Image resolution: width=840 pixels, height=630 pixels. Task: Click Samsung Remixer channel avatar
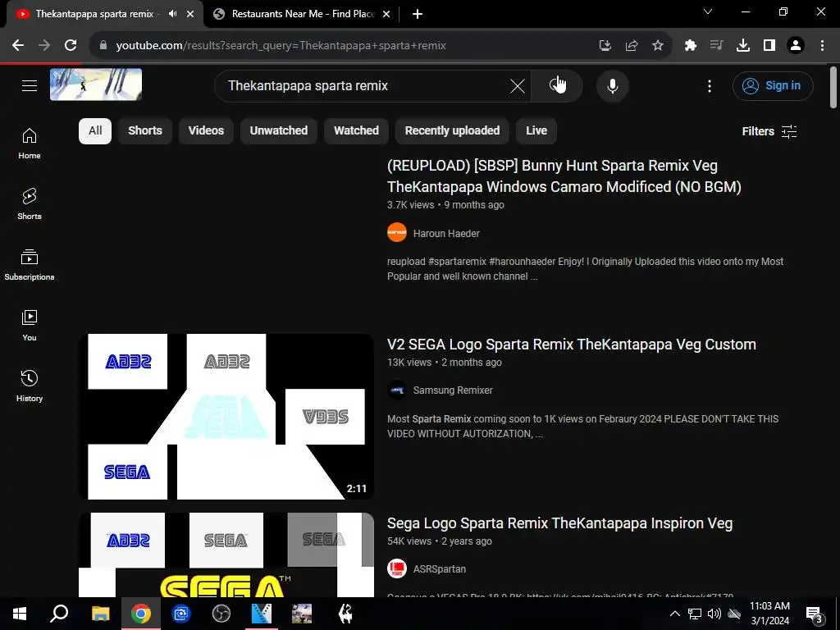tap(397, 390)
